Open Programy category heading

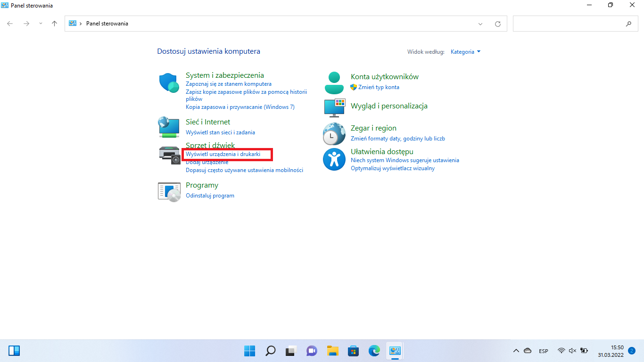pyautogui.click(x=202, y=185)
